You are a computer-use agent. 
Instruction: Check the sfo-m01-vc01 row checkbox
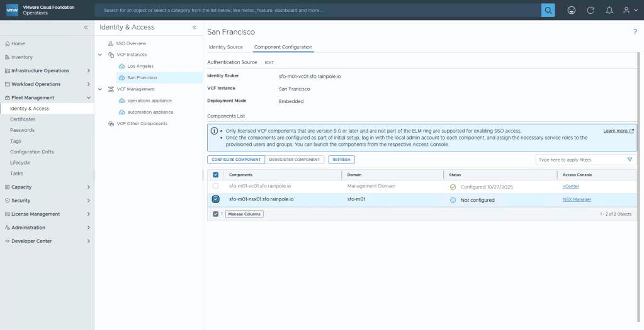[x=216, y=186]
